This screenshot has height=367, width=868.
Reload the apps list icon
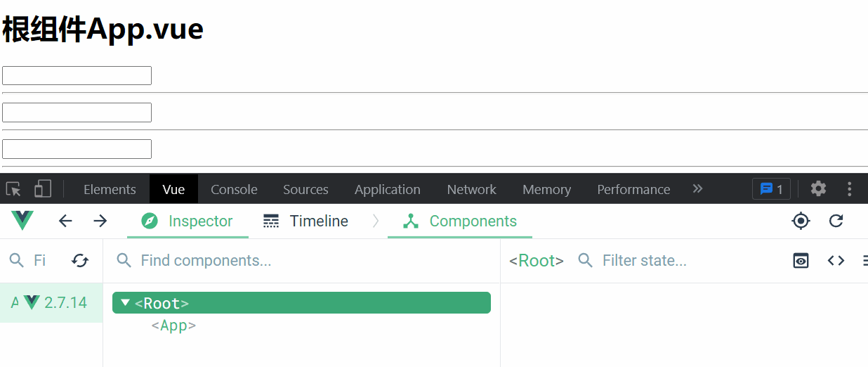tap(80, 261)
